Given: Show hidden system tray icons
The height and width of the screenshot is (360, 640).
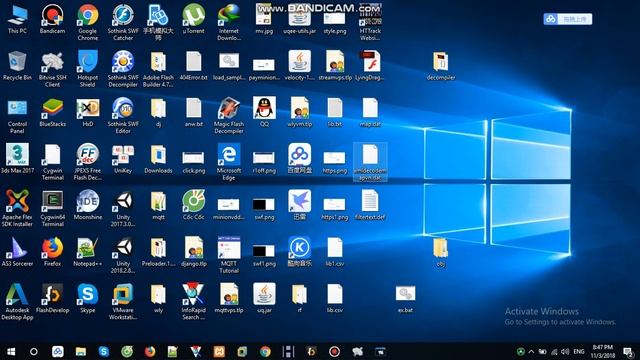Looking at the screenshot, I should tap(531, 351).
